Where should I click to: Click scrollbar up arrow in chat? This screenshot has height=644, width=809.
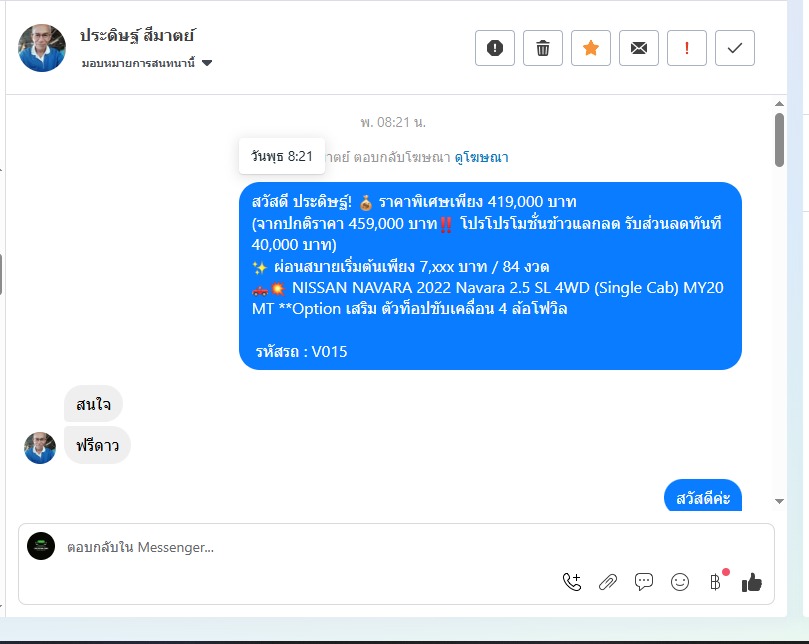(x=779, y=104)
